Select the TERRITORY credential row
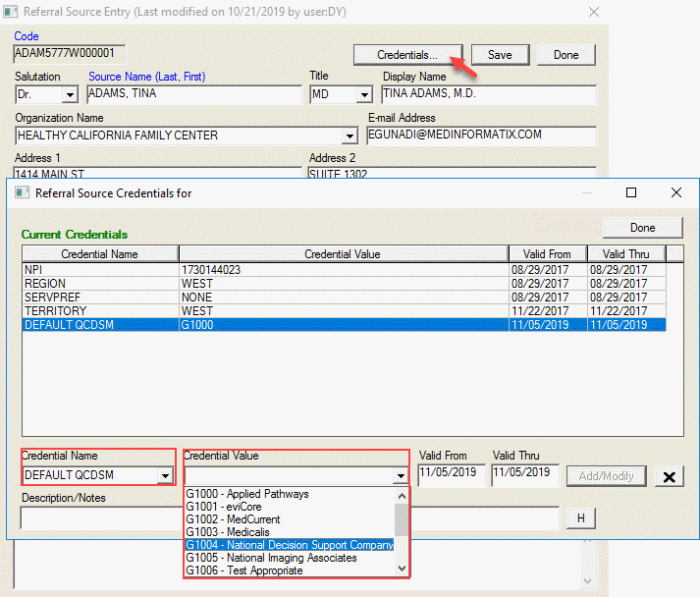Image resolution: width=700 pixels, height=597 pixels. 98,310
